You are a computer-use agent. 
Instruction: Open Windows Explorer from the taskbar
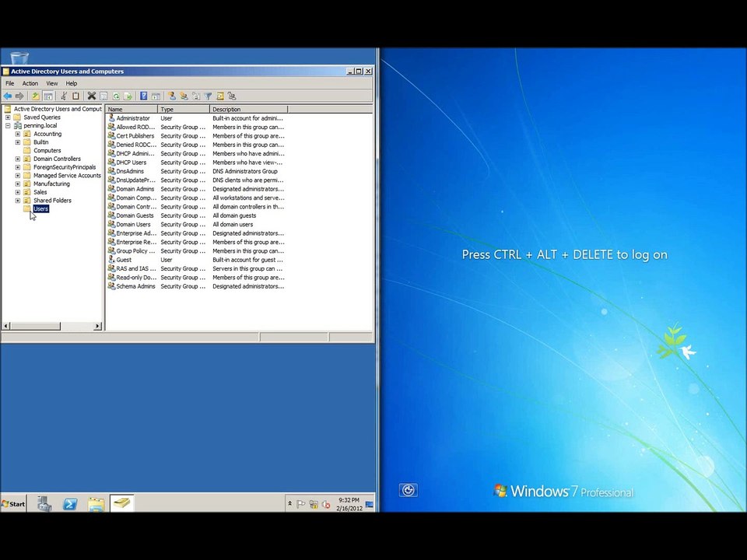96,503
